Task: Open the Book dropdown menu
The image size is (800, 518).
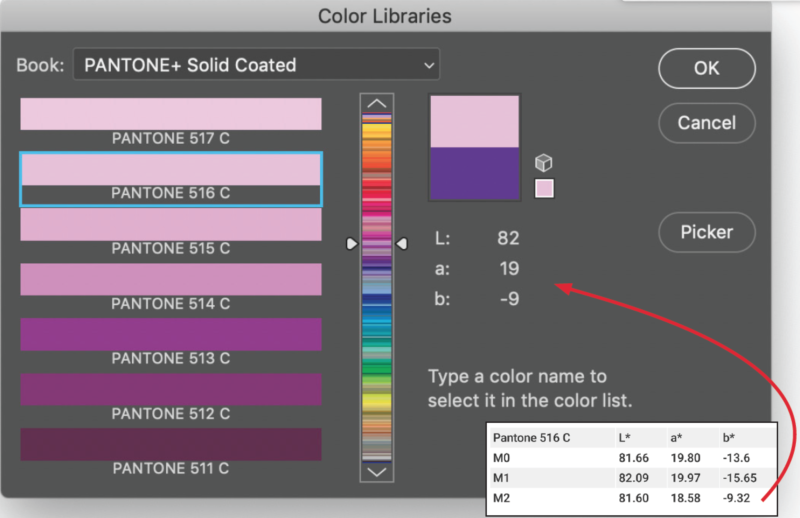Action: (x=258, y=65)
